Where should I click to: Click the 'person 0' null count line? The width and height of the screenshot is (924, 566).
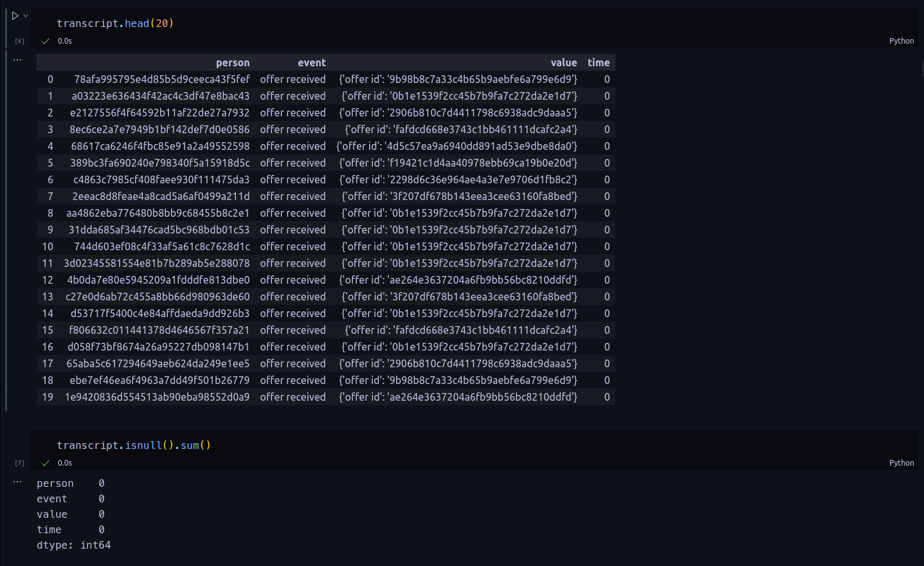(71, 483)
